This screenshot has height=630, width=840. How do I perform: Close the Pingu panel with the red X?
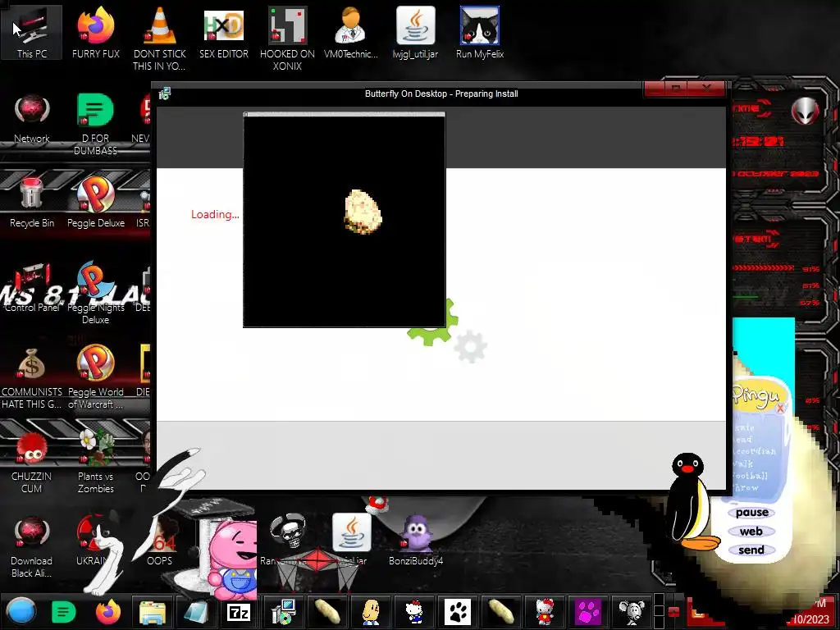tap(780, 409)
